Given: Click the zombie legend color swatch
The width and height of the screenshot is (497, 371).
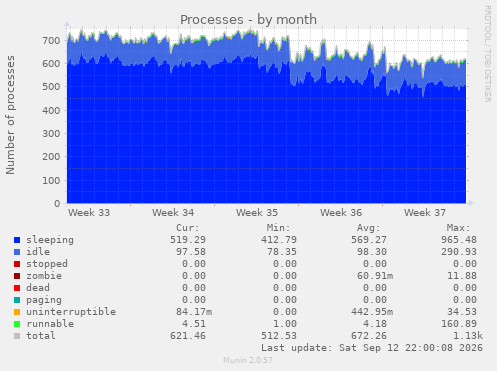Looking at the screenshot, I should click(17, 276).
